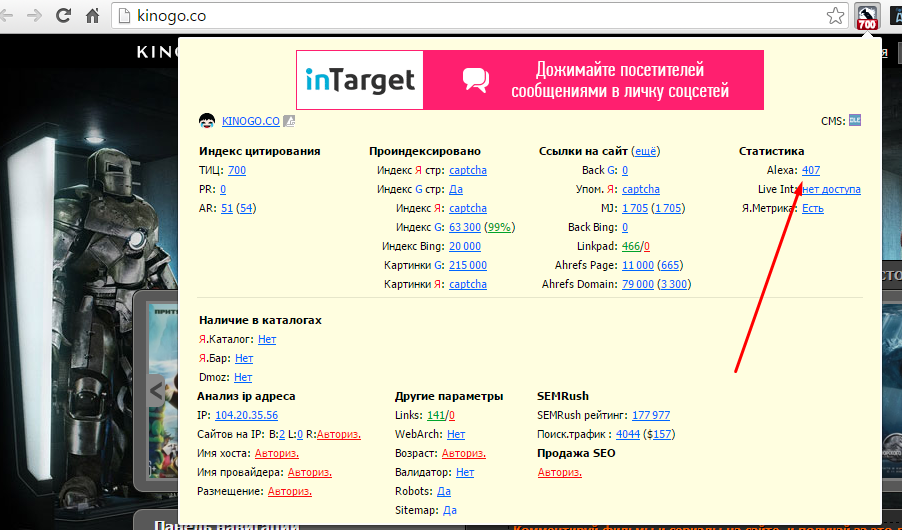The height and width of the screenshot is (530, 902).
Task: Open Alexa rank 407
Action: coord(811,170)
